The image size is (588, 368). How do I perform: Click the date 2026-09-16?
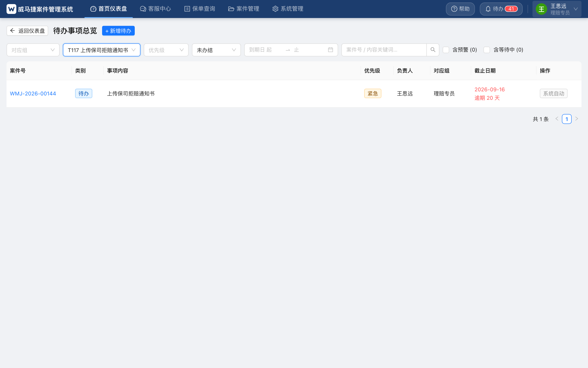pyautogui.click(x=489, y=89)
